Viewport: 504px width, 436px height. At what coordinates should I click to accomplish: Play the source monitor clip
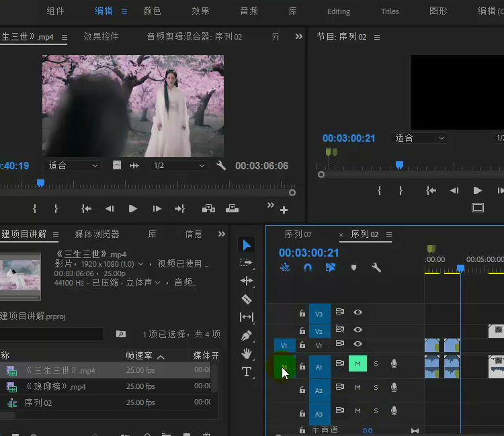(x=133, y=209)
